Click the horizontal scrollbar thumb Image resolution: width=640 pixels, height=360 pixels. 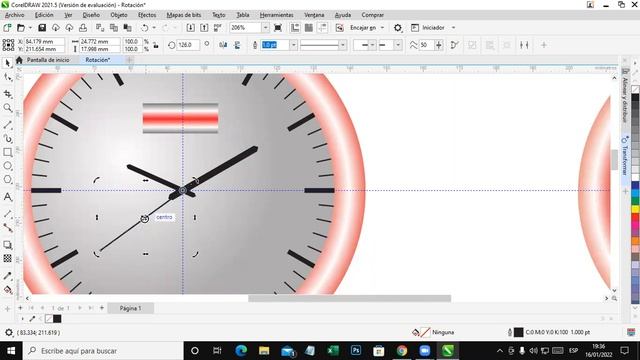(349, 298)
